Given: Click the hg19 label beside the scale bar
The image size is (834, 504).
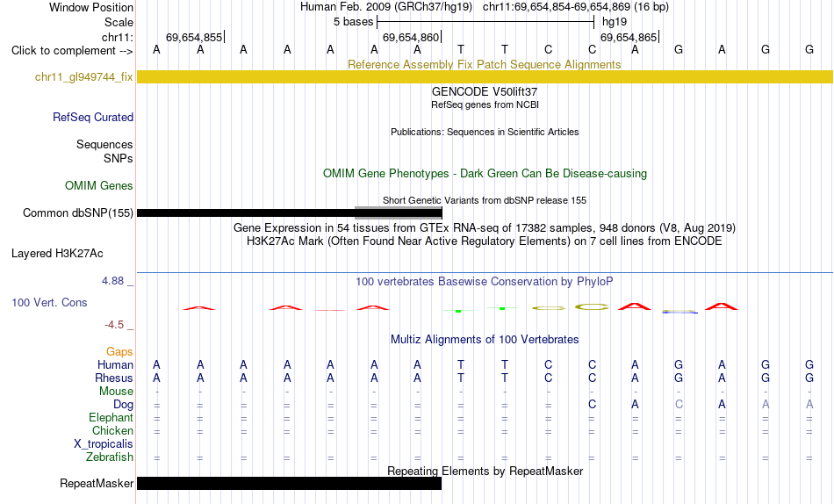Looking at the screenshot, I should click(615, 22).
